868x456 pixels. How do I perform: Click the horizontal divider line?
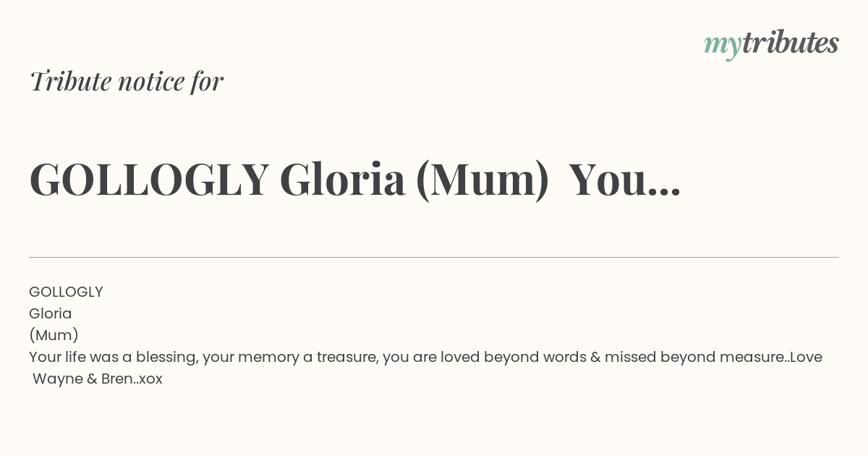434,257
